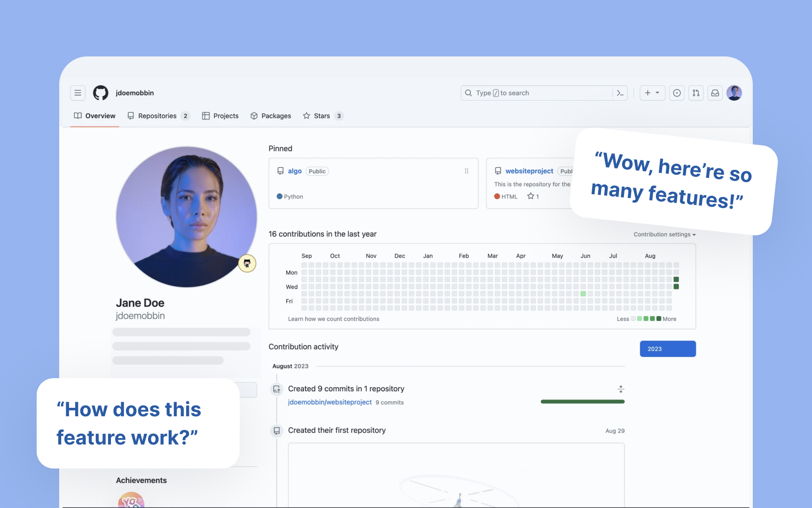
Task: Click the commit icon beside 'Created 9 commits'
Action: click(x=277, y=389)
